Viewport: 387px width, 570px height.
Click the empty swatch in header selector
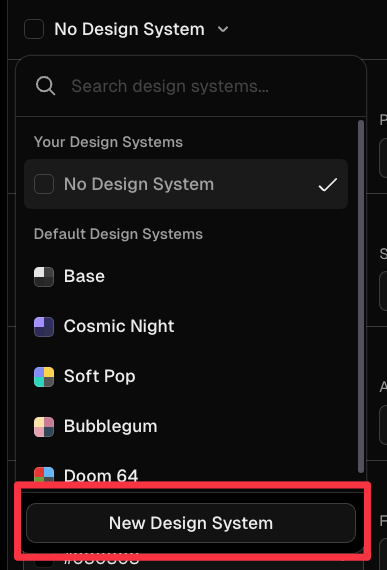tap(34, 29)
